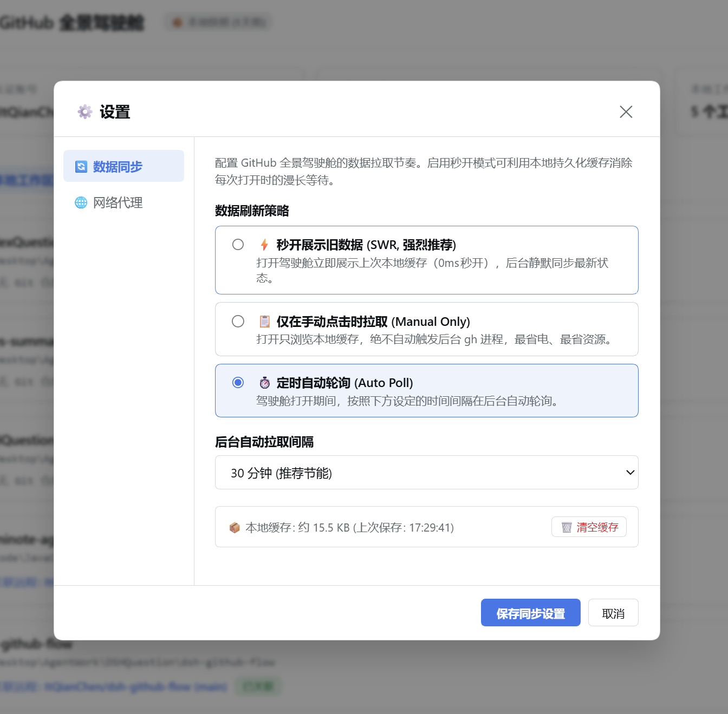Click the 后台自动拉取间隔 heading text
The image size is (728, 714).
(x=264, y=442)
